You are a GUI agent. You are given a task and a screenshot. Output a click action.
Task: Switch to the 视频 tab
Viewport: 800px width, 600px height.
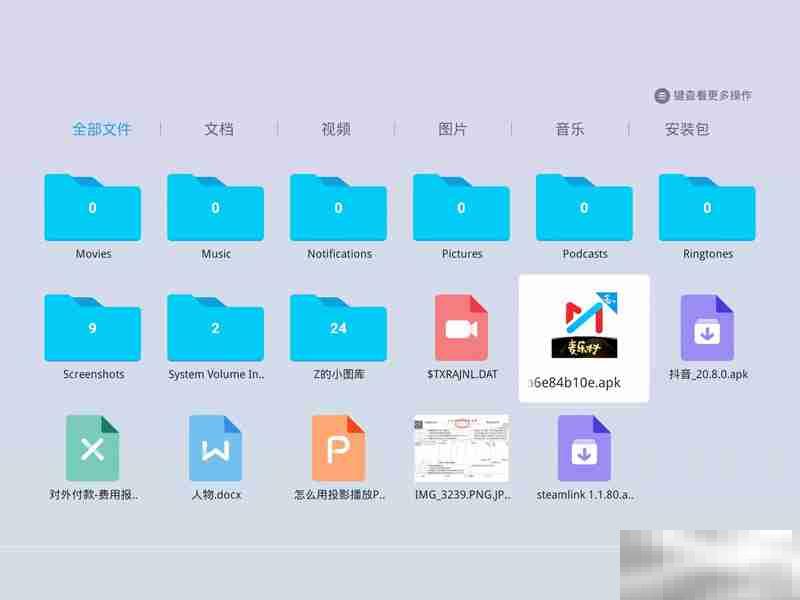point(338,129)
